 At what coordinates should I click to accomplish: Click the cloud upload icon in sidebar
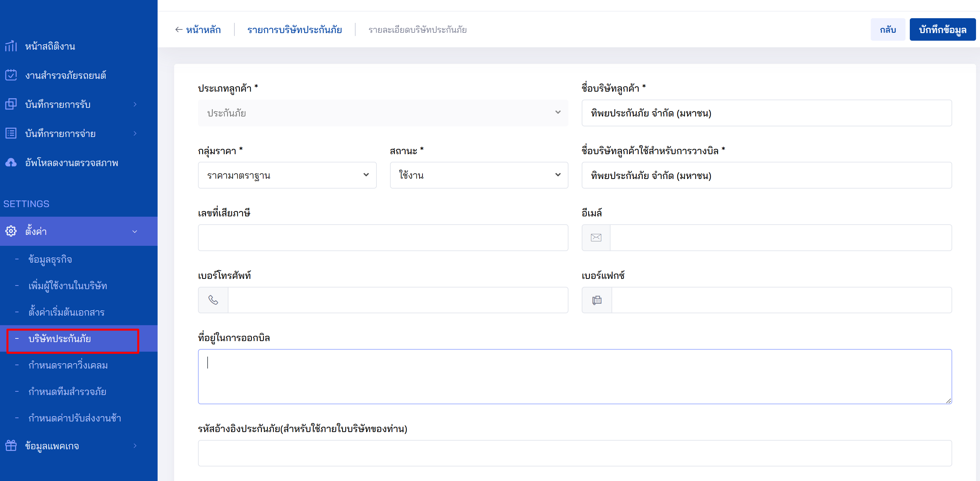11,163
